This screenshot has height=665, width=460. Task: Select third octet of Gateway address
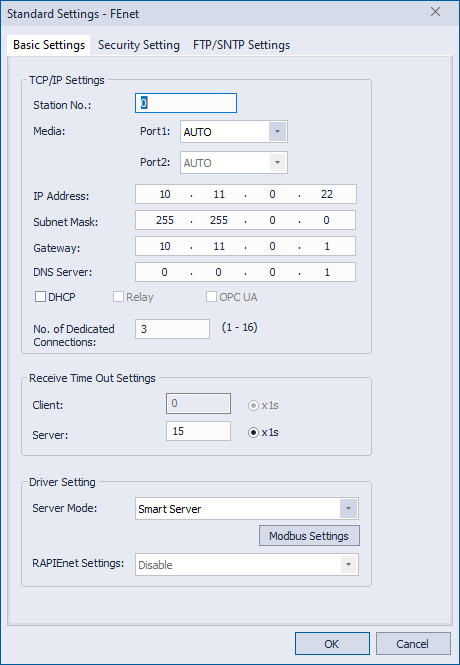click(x=272, y=246)
